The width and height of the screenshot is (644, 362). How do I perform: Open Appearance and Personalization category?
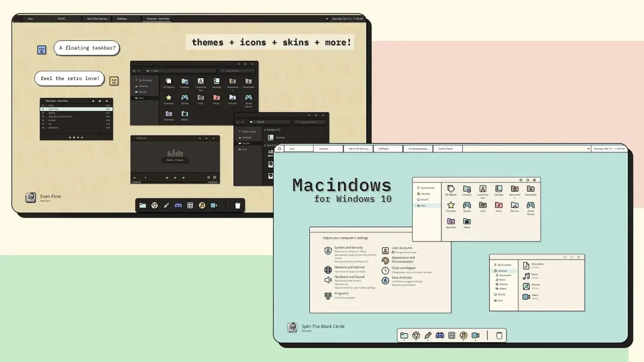click(x=403, y=259)
